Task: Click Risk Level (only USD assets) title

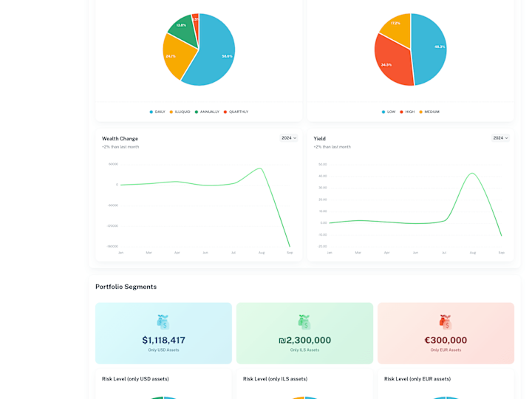Action: (x=135, y=378)
